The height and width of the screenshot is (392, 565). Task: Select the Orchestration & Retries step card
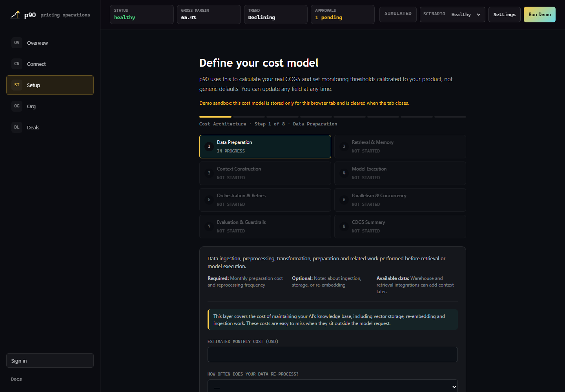point(265,200)
